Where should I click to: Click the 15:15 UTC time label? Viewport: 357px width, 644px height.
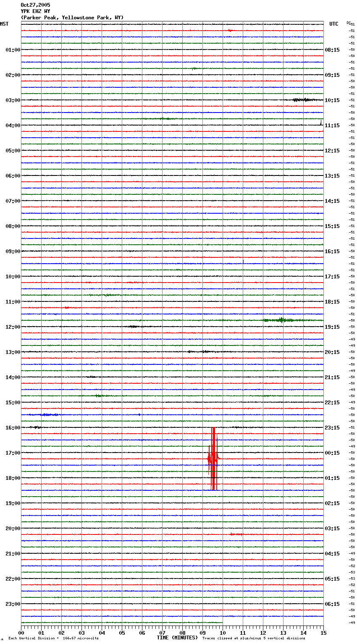332,226
